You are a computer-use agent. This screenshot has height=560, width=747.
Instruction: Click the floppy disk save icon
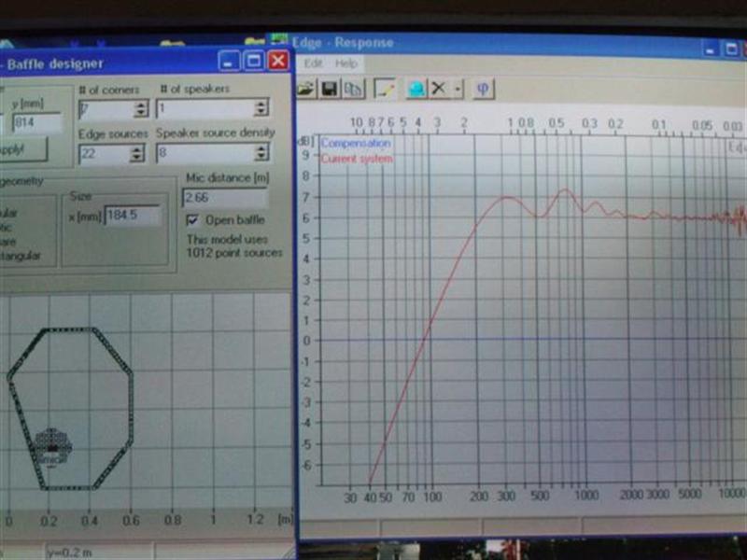[x=330, y=89]
